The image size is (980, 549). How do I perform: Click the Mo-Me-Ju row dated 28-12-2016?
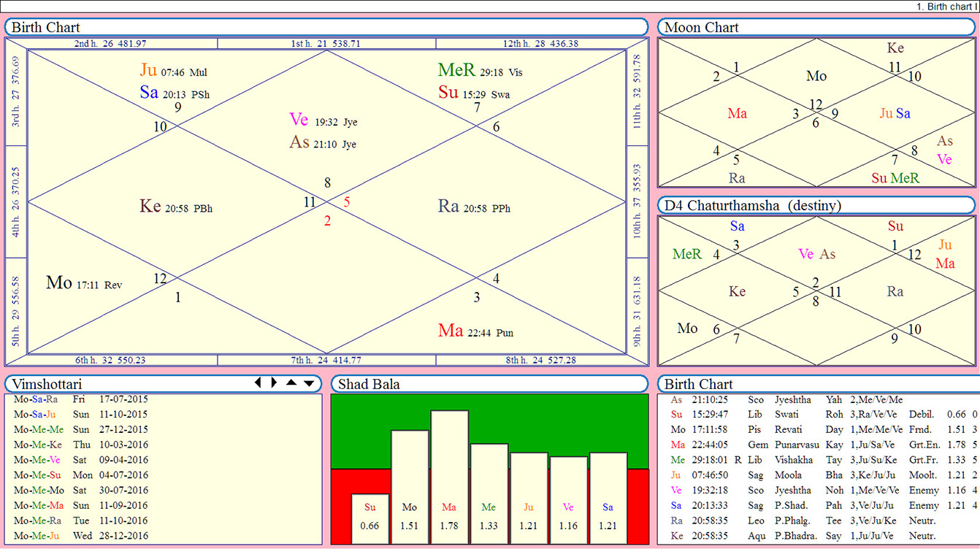coord(80,536)
